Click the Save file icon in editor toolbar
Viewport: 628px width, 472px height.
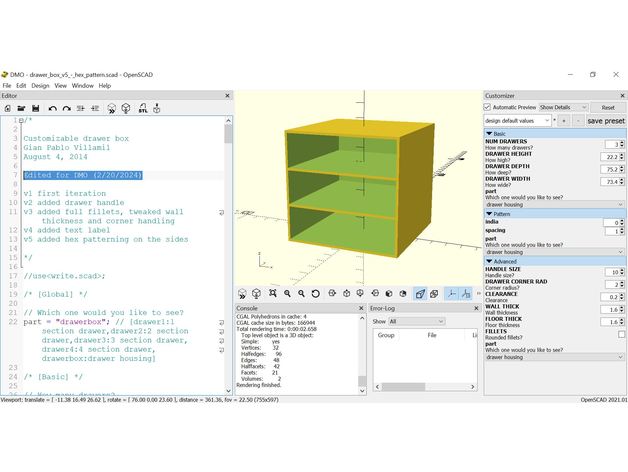[x=36, y=107]
